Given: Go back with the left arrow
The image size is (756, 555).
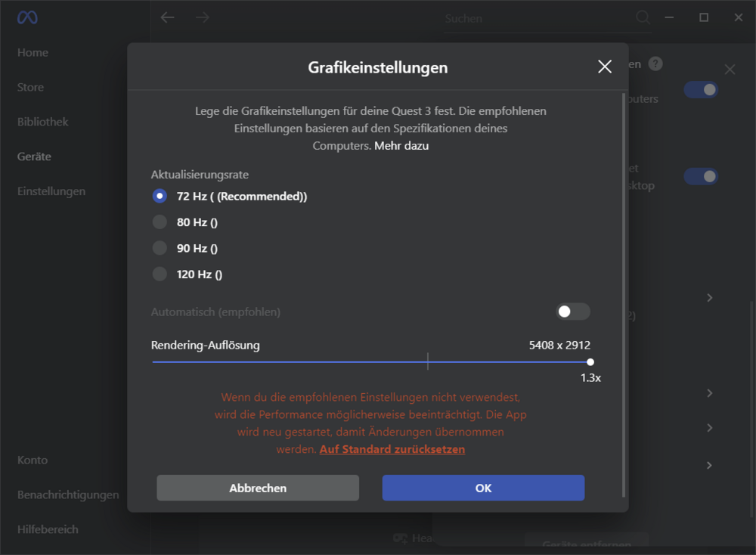Looking at the screenshot, I should pyautogui.click(x=167, y=18).
